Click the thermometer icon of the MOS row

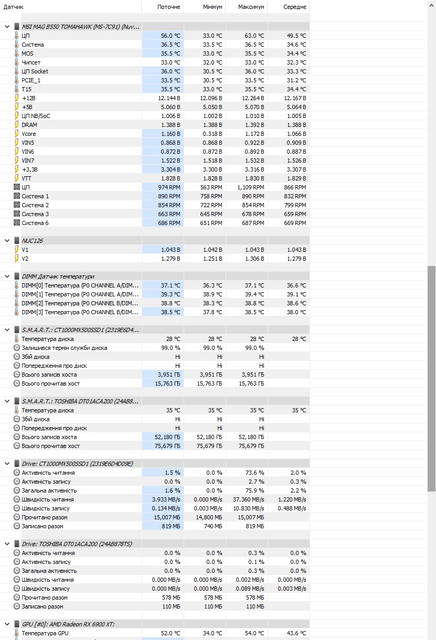pyautogui.click(x=17, y=53)
